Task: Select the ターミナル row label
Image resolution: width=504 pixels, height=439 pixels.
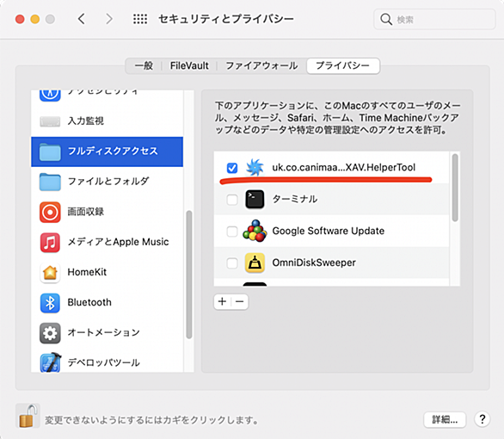Action: [295, 199]
